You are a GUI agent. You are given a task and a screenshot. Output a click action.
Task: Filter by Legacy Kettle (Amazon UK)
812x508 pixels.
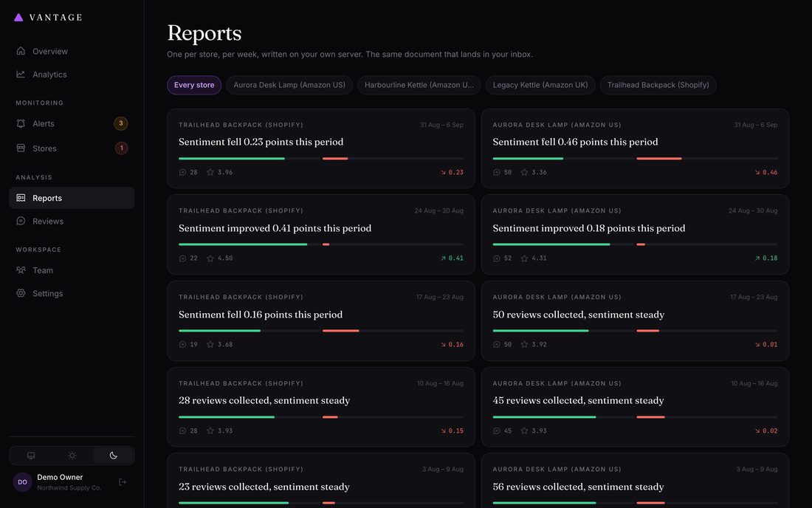[540, 85]
